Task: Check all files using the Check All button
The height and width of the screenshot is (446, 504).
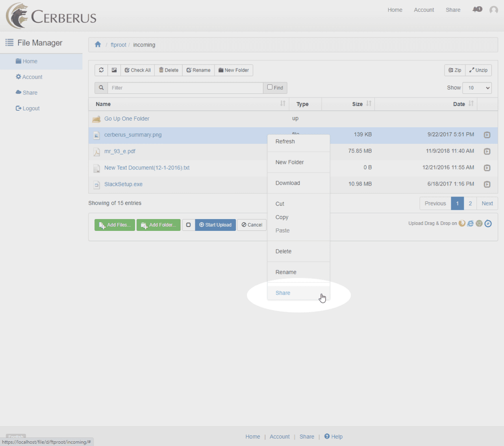Action: tap(137, 70)
